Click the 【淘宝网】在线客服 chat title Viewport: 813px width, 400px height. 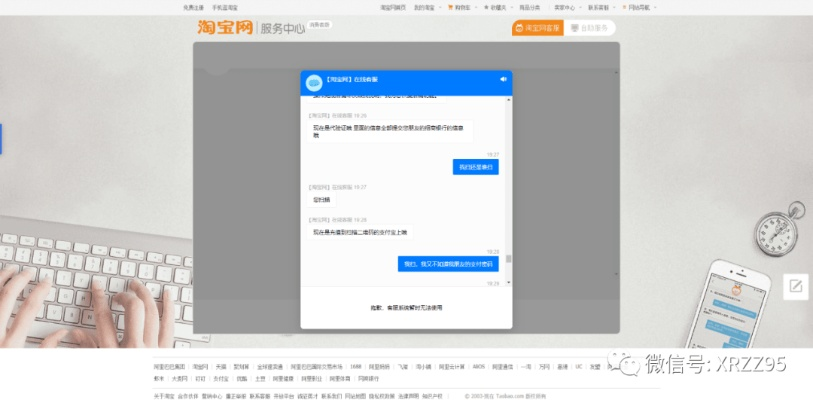[352, 79]
